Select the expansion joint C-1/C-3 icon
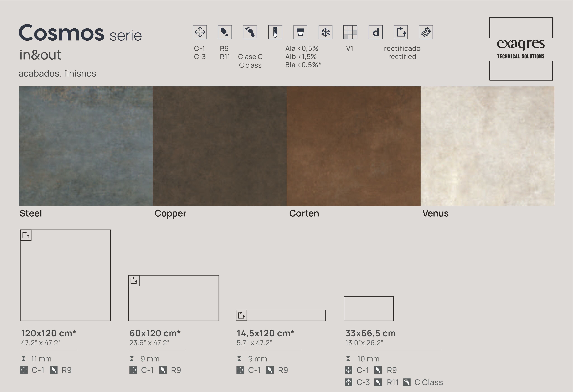573x392 pixels. (200, 32)
